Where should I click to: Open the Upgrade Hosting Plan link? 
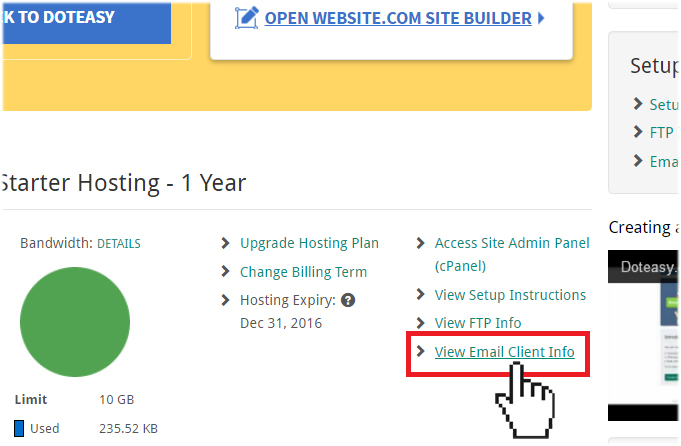point(309,243)
